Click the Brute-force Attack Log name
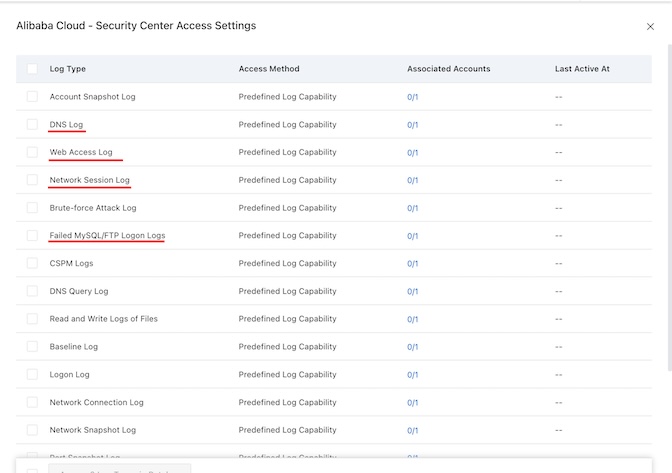Viewport: 672px width, 473px height. (x=93, y=208)
